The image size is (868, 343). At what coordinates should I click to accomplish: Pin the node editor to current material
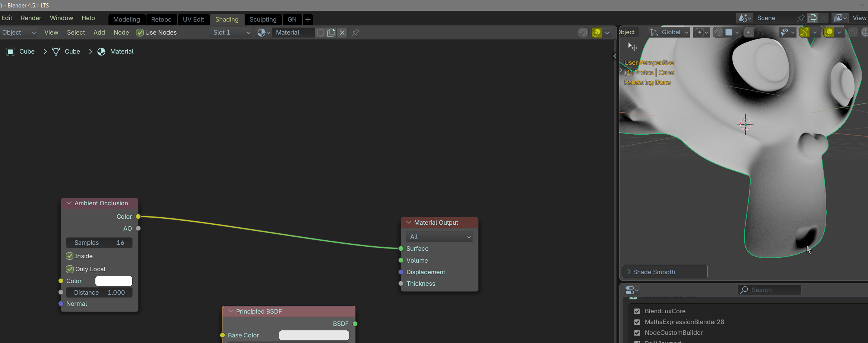[355, 33]
